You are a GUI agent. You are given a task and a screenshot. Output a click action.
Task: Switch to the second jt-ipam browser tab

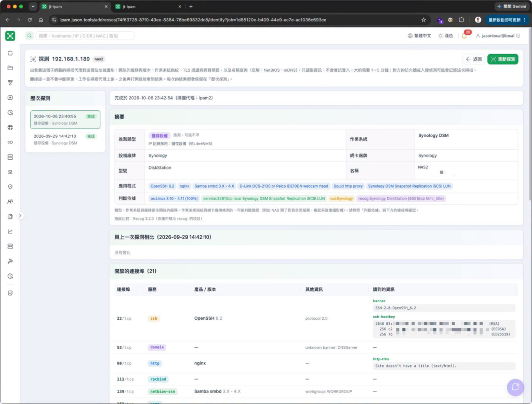click(x=148, y=6)
